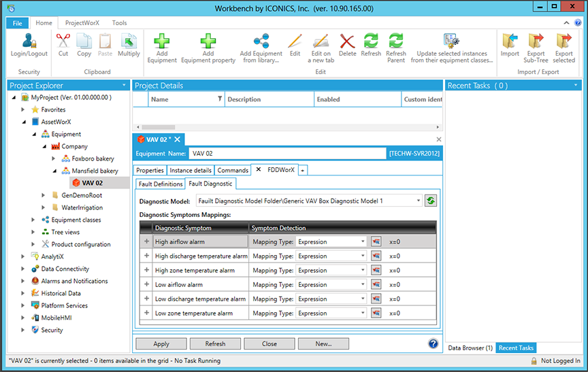
Task: Open the ProjectWorX ribbon tab
Action: (82, 22)
